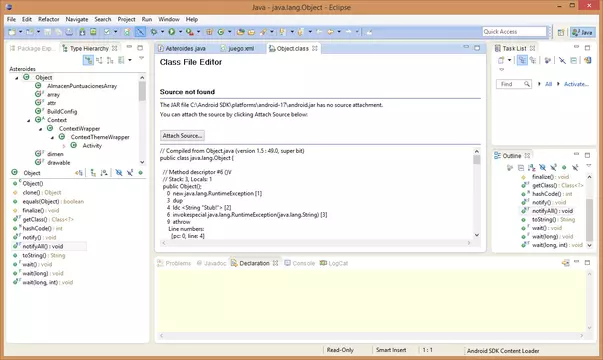Viewport: 603px width, 360px height.
Task: Click the New toolbar icon at far left
Action: (12, 32)
